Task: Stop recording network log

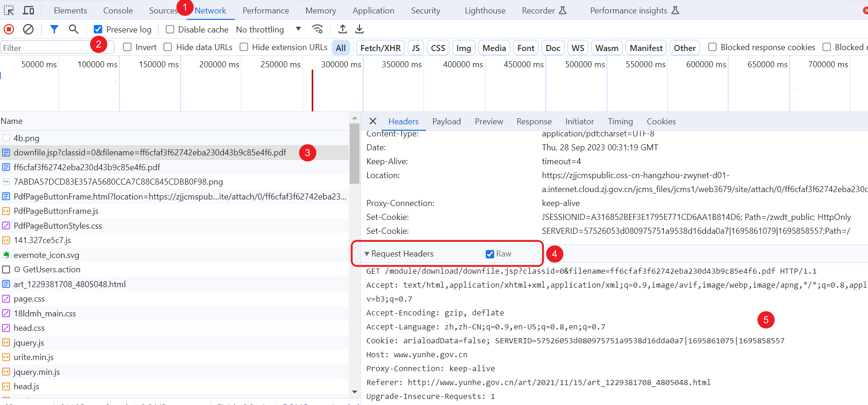Action: [x=9, y=29]
